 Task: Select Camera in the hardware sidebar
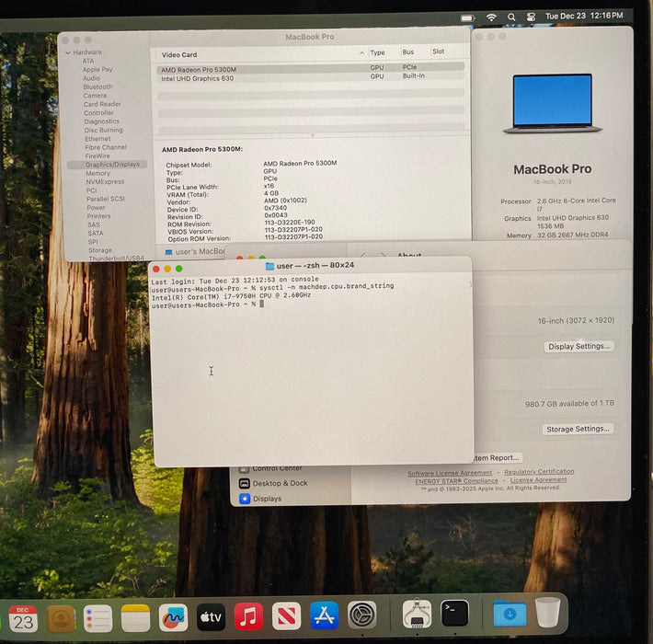point(95,96)
